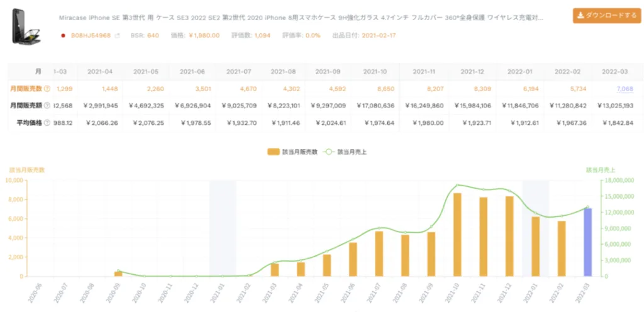Select sales amount ¥17,080,636

point(376,106)
